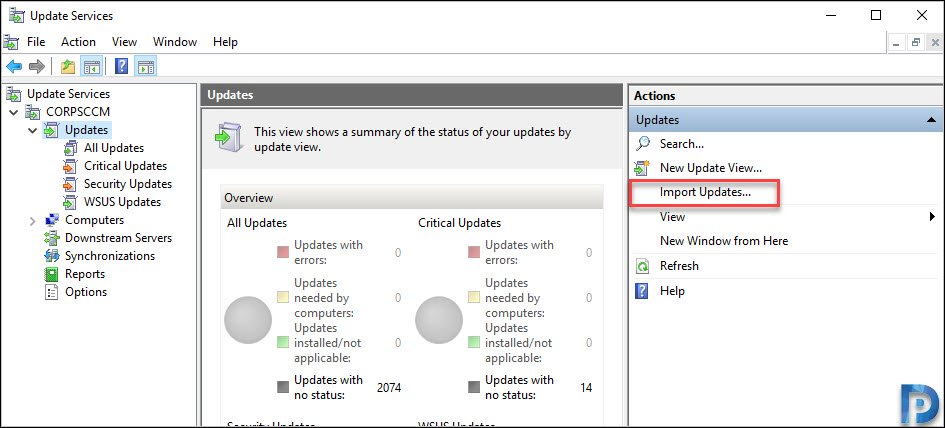This screenshot has width=945, height=428.
Task: Click the Downstream Servers icon
Action: [52, 239]
